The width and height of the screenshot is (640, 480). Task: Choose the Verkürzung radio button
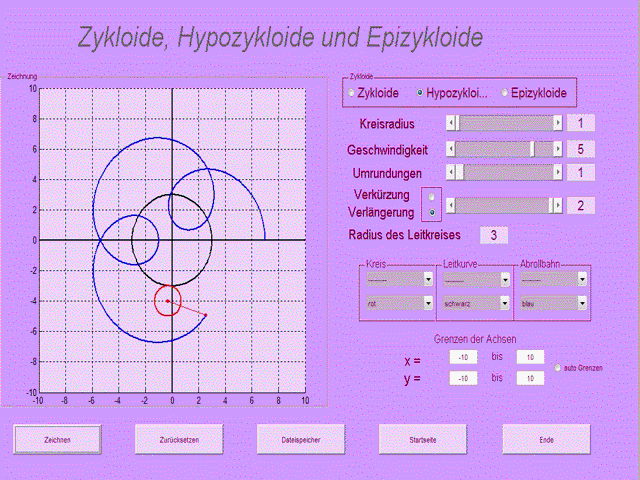pos(431,197)
